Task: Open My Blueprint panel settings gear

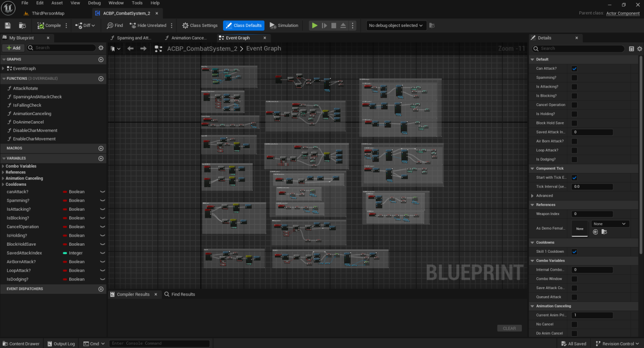Action: coord(100,48)
